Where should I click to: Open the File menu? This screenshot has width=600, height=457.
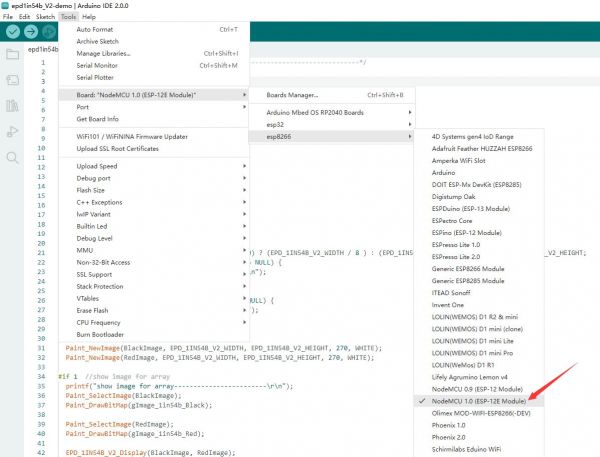pyautogui.click(x=8, y=17)
